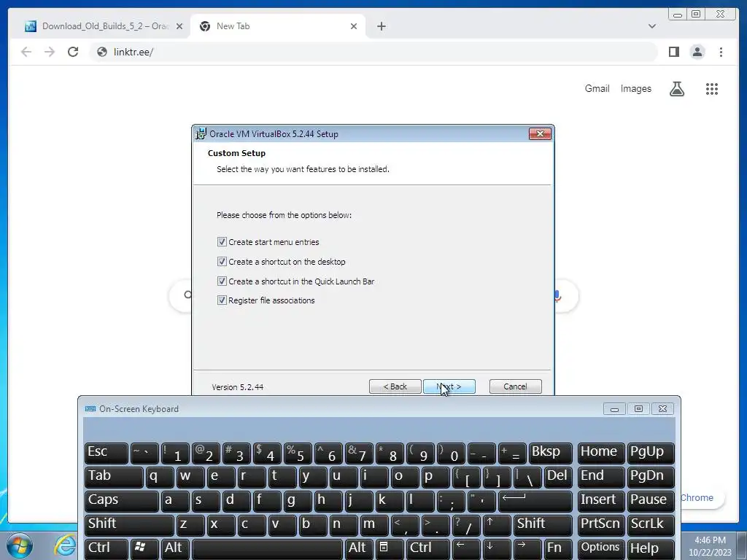
Task: Click the Esc key on On-Screen Keyboard
Action: 107,452
